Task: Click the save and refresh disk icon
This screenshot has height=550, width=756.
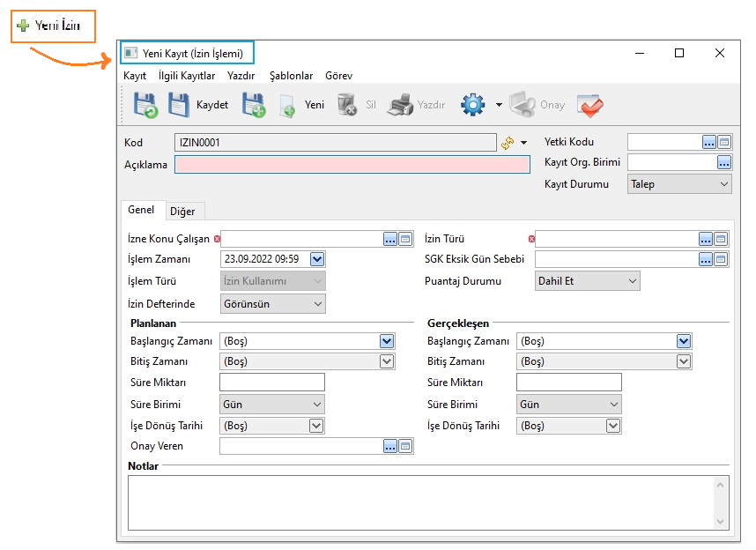Action: click(145, 106)
